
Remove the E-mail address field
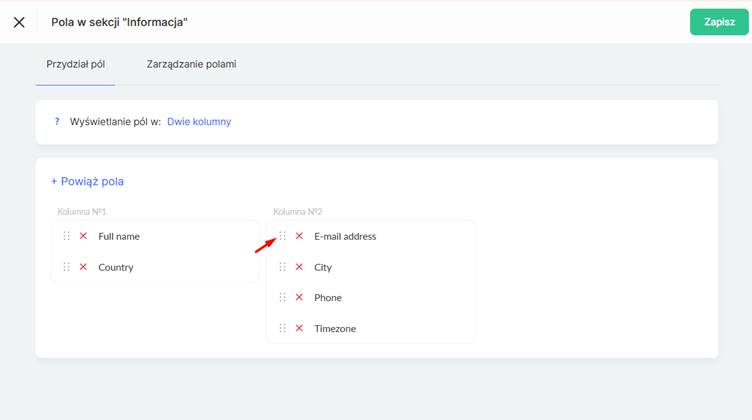299,236
